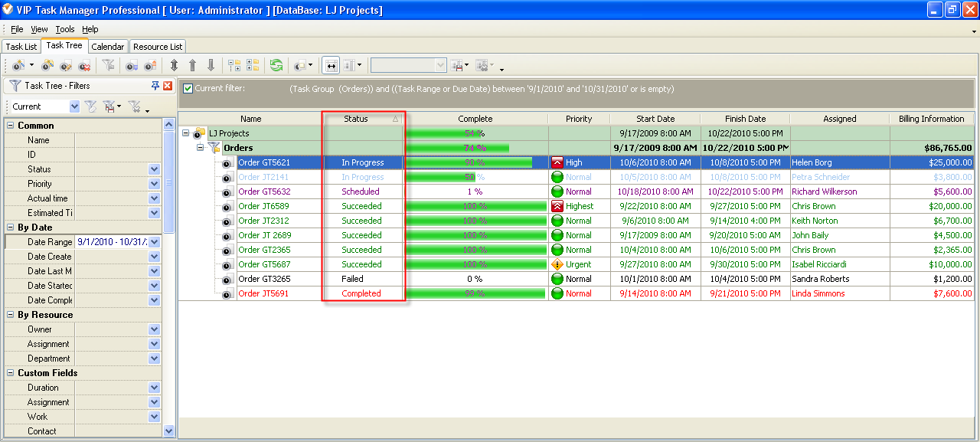Open the Date Range filter dropdown
The image size is (980, 442).
tap(154, 242)
